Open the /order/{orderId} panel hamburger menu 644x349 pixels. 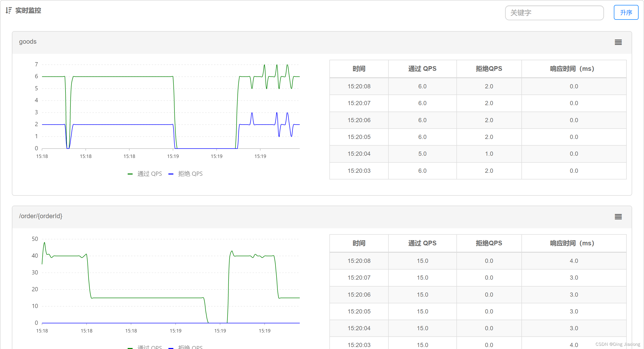tap(618, 217)
